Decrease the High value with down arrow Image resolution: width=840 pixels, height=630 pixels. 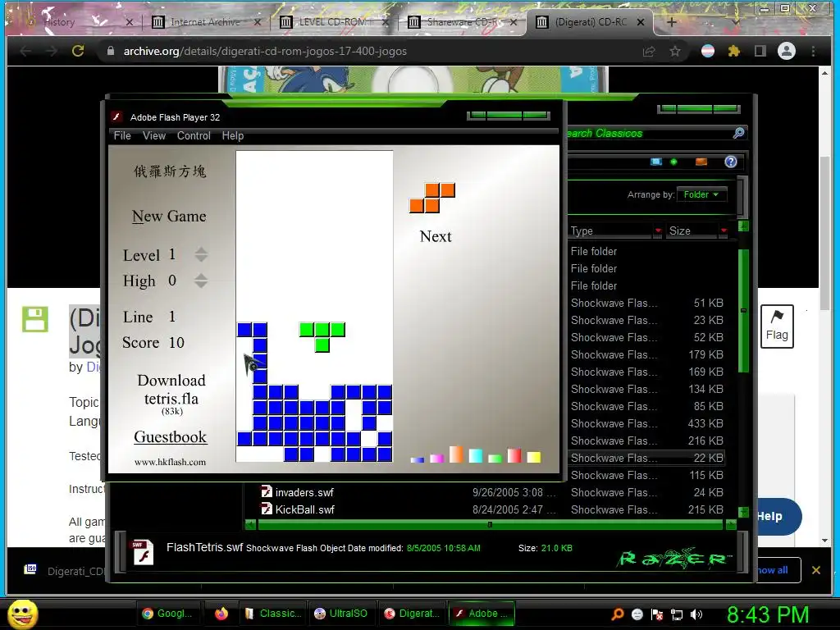[x=201, y=285]
